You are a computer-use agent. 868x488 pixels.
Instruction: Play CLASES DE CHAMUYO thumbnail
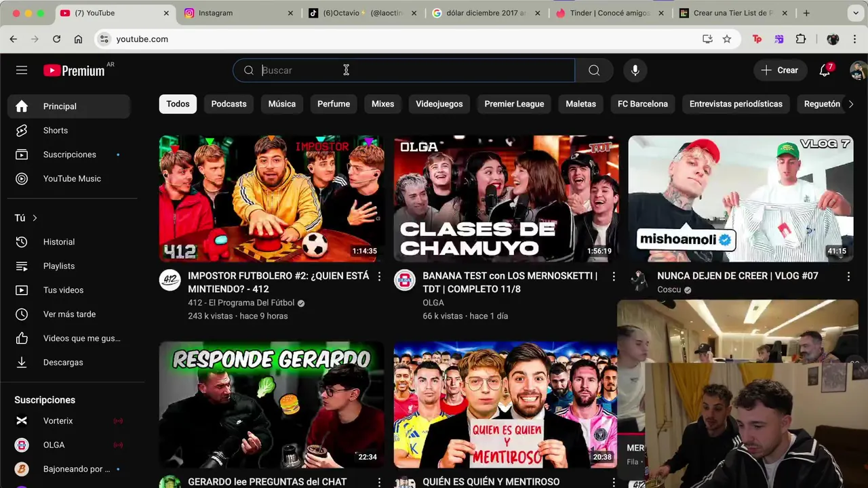506,199
